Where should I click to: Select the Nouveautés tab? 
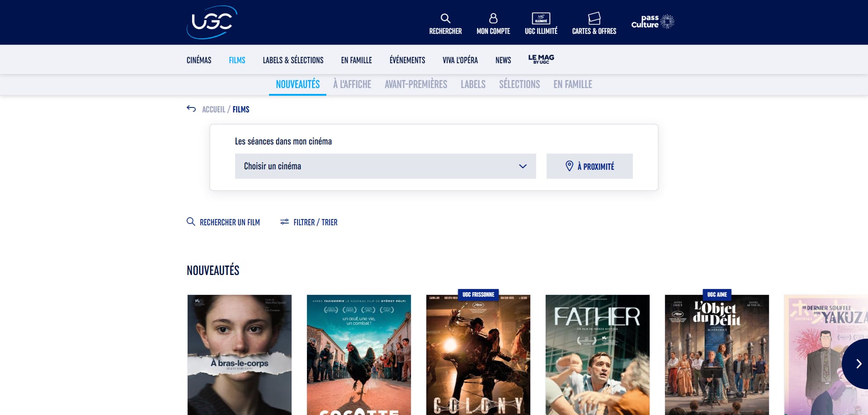coord(297,84)
